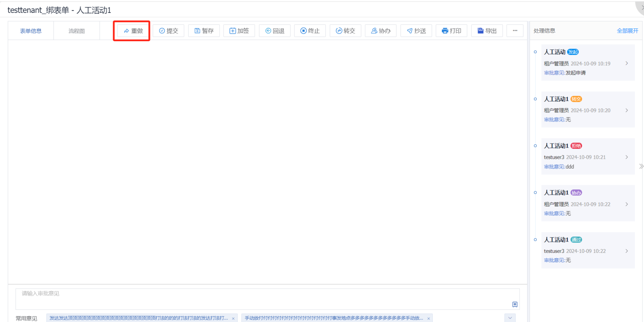Expand the 人工活动 发起 record chevron
Screen dimensions: 644x322
tap(627, 63)
